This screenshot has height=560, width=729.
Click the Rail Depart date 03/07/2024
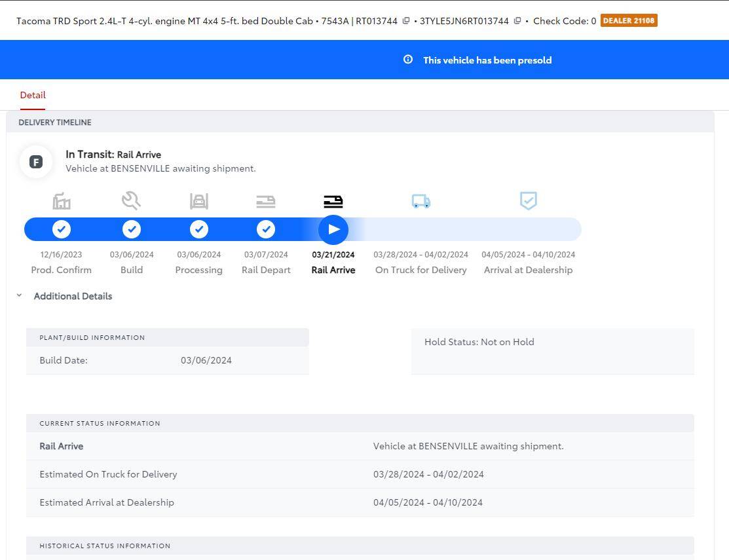(266, 255)
